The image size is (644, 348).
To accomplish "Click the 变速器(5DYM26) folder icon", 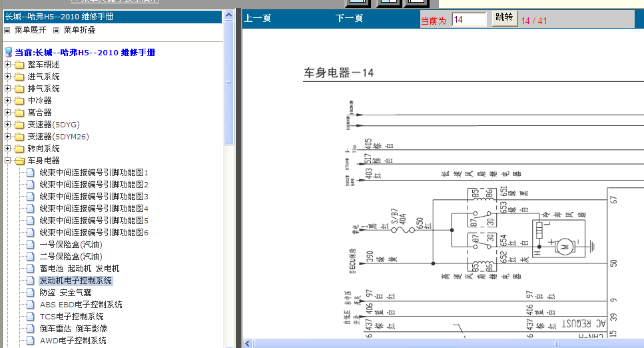I will [19, 137].
